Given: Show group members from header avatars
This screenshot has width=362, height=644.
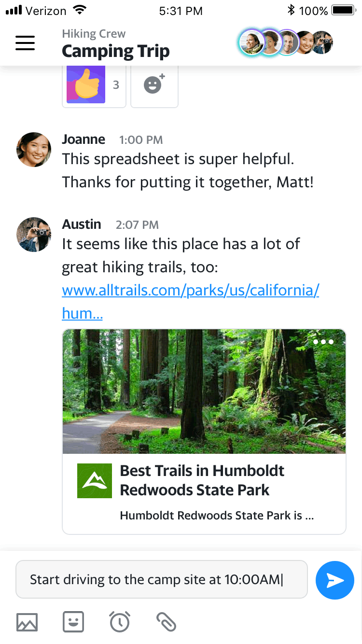Looking at the screenshot, I should (x=286, y=43).
